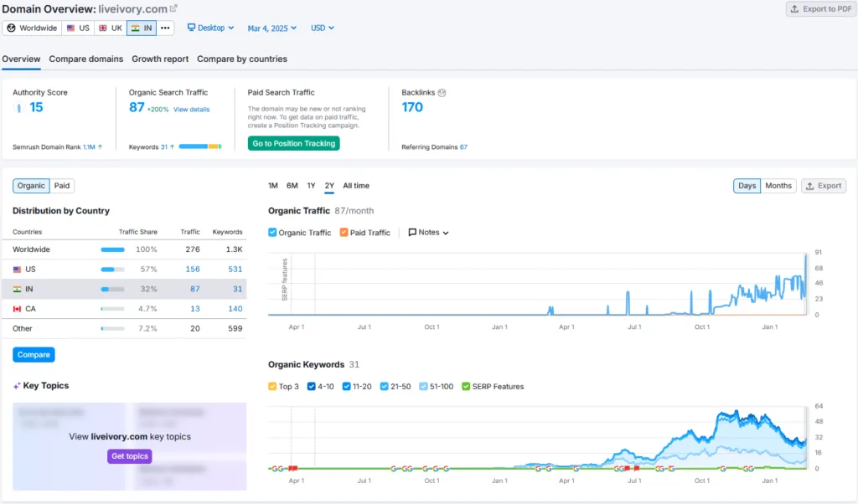Select the 2Y time range
The width and height of the screenshot is (858, 504).
point(328,186)
